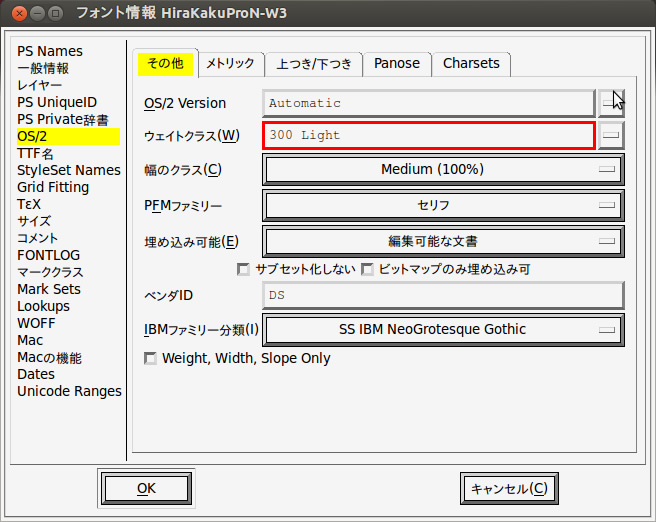The image size is (656, 522).
Task: Select Dates in the sidebar
Action: (36, 374)
